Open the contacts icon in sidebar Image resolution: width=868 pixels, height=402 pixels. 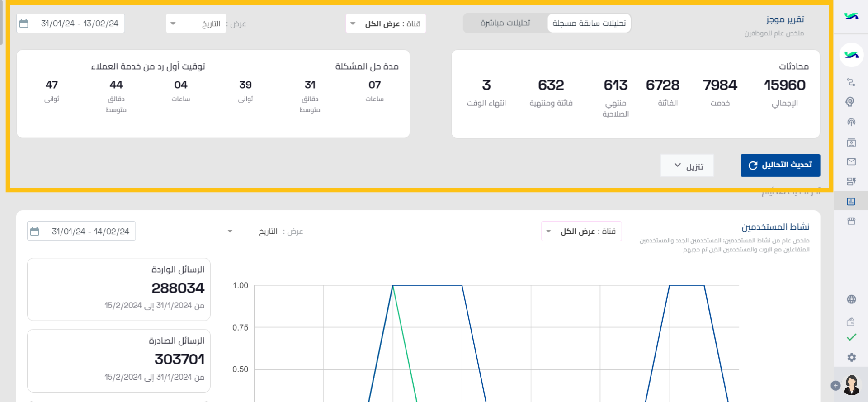click(x=851, y=142)
